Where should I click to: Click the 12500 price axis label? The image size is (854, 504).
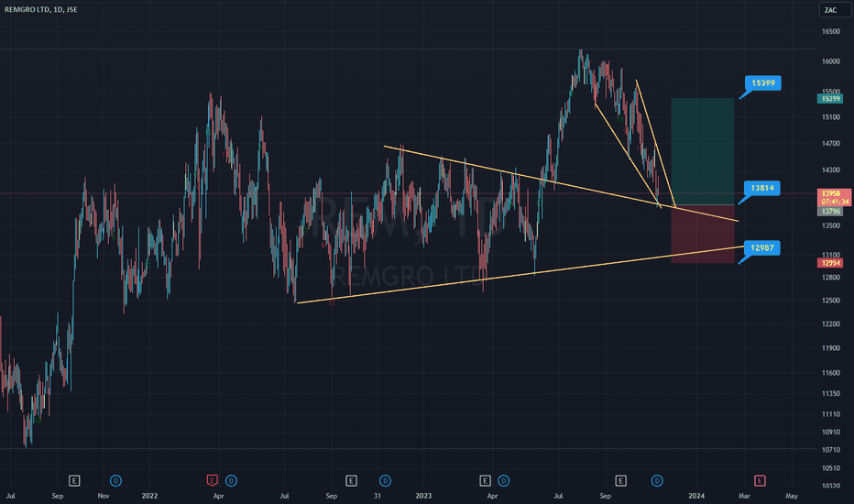[830, 301]
